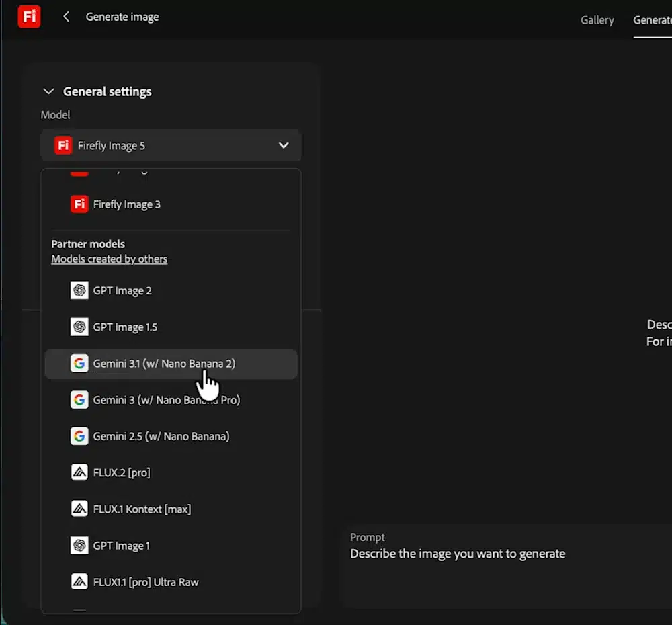
Task: Choose GPT Image 2 from list
Action: (x=171, y=290)
